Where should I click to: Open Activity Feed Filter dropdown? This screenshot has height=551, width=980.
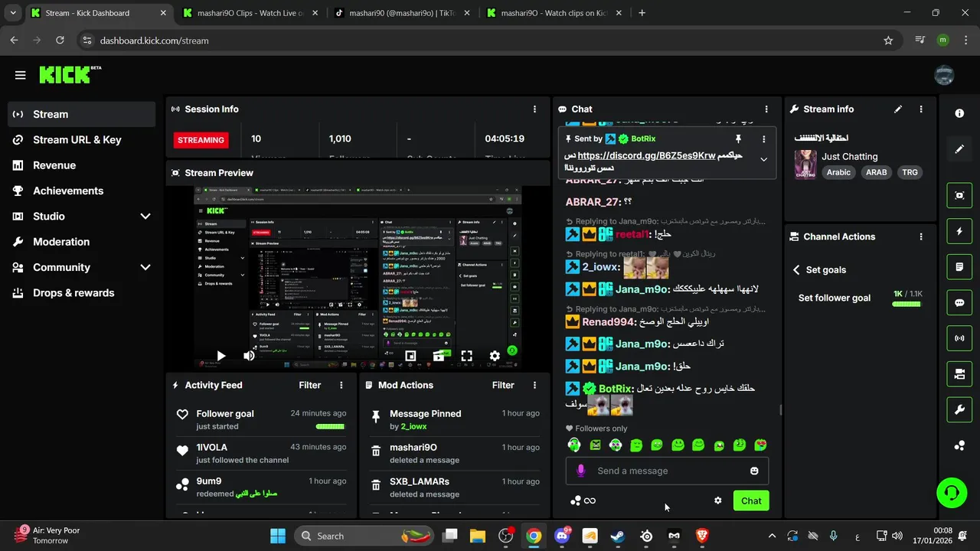[x=309, y=385]
